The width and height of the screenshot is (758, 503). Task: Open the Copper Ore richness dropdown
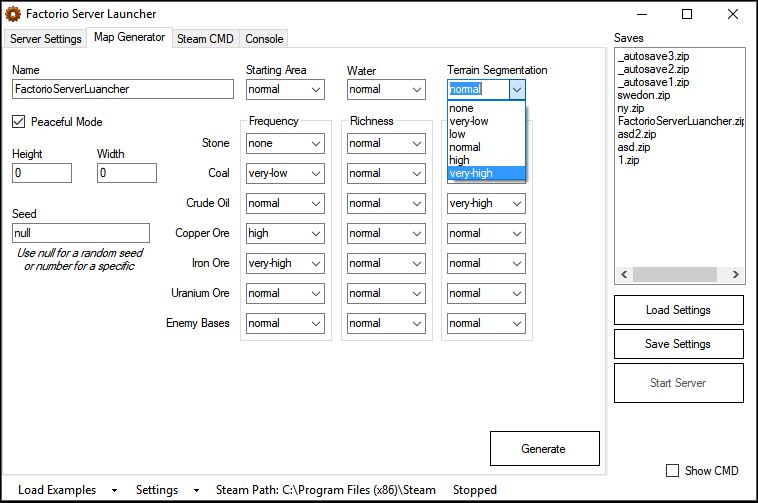point(386,233)
